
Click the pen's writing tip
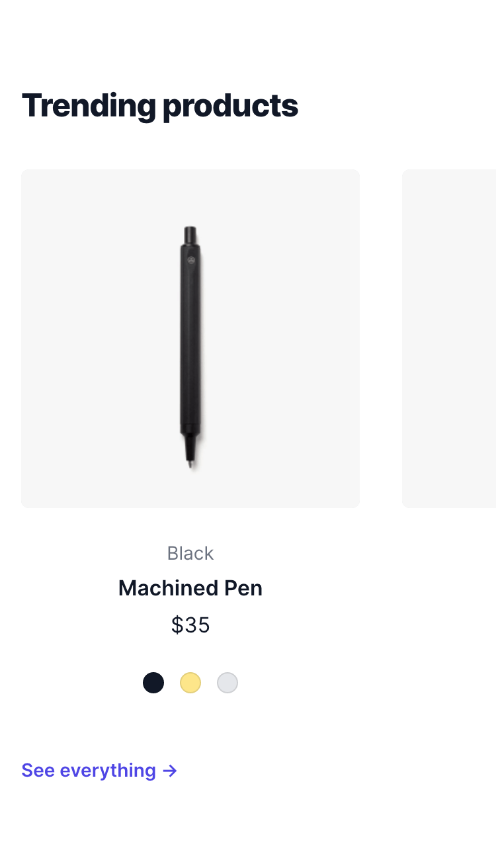[x=190, y=462]
